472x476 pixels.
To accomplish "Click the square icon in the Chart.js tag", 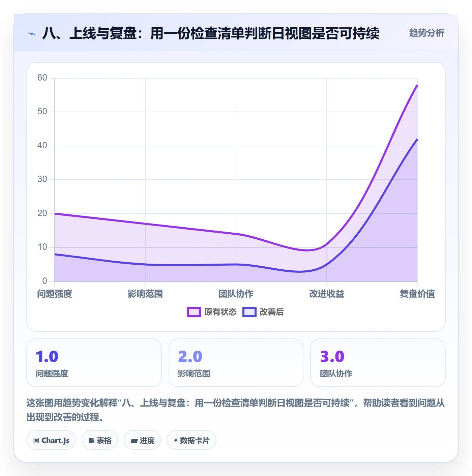I will tap(36, 440).
